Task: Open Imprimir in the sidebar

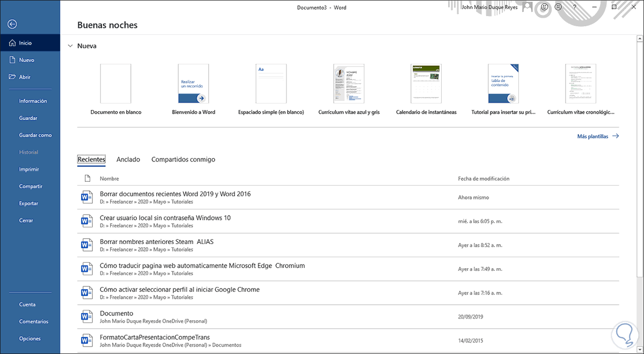Action: click(30, 169)
